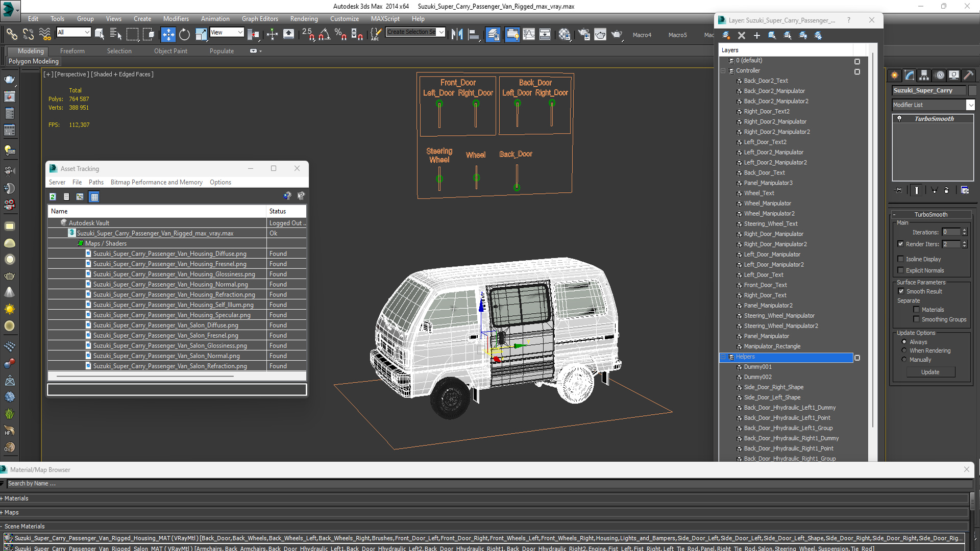Open Paths menu in Asset Tracking
This screenshot has height=551, width=980.
96,182
